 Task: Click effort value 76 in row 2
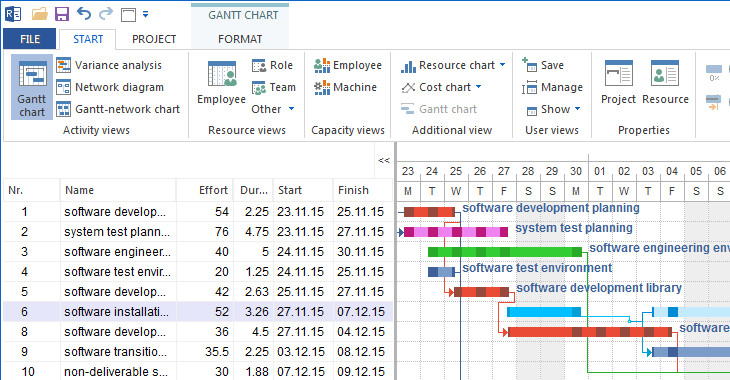[222, 232]
